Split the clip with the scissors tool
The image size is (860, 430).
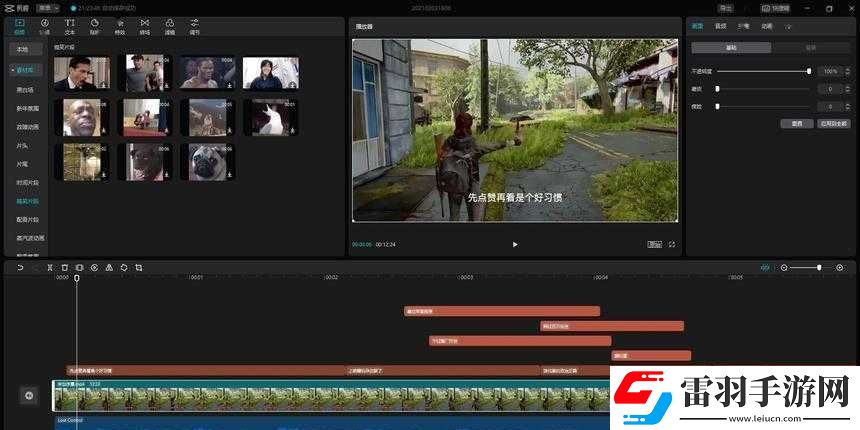[x=49, y=268]
